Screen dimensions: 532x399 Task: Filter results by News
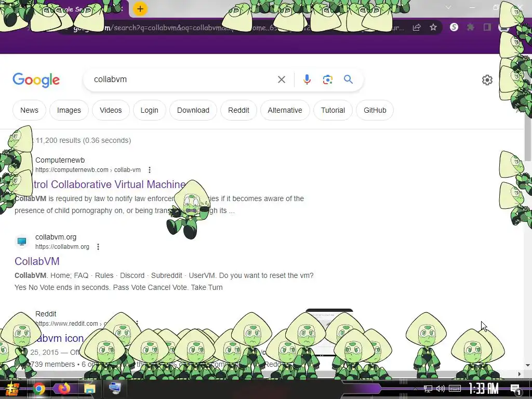pos(29,110)
